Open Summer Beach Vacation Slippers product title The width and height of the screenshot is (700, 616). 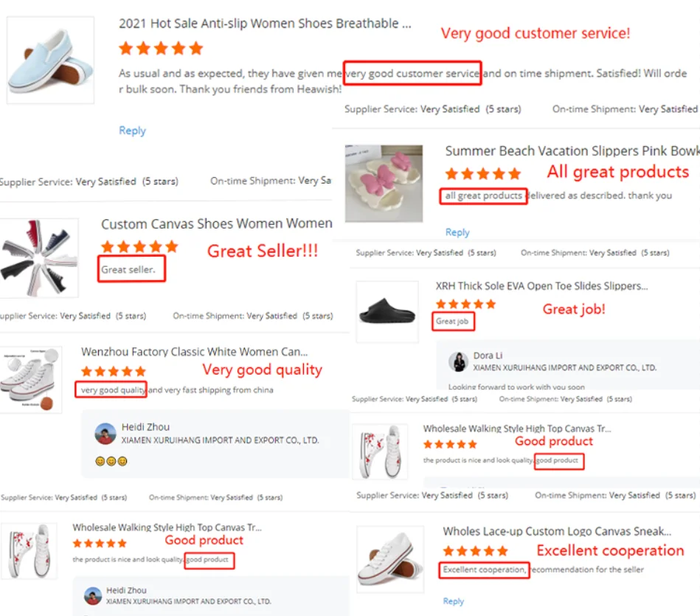pyautogui.click(x=572, y=151)
